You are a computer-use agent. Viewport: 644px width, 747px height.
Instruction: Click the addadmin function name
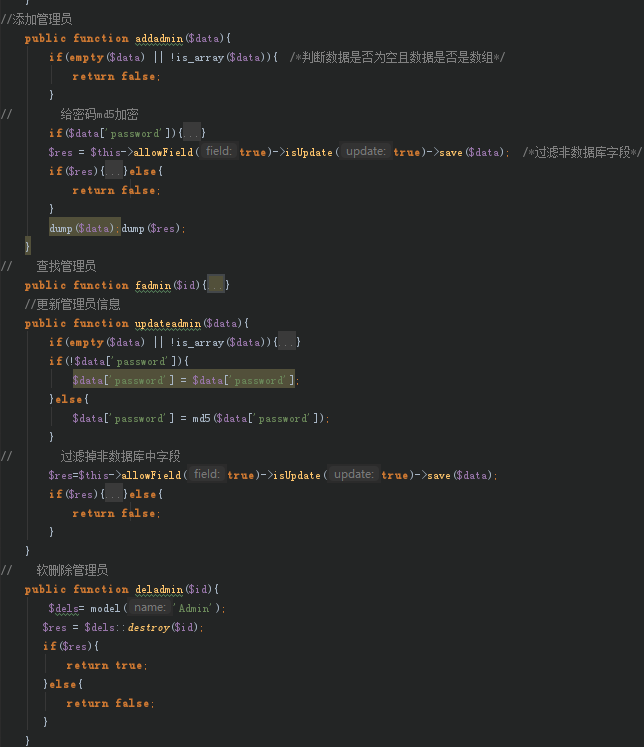(x=159, y=38)
